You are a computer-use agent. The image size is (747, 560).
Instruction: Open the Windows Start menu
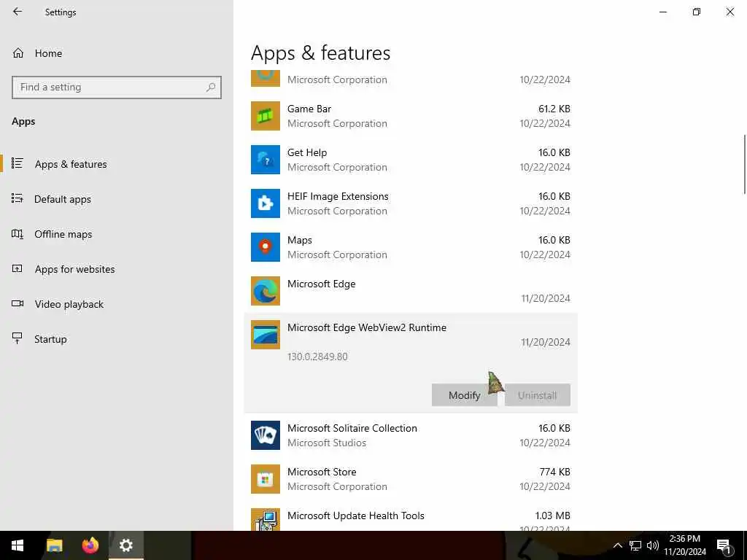tap(18, 545)
